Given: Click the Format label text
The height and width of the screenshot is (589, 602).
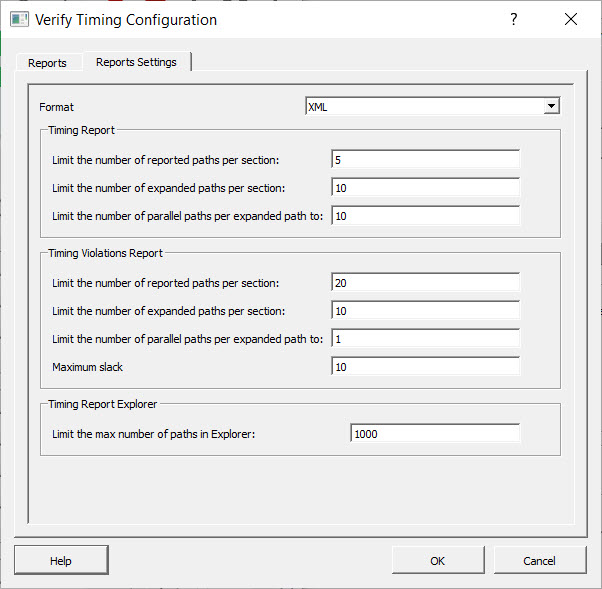Looking at the screenshot, I should click(x=56, y=107).
